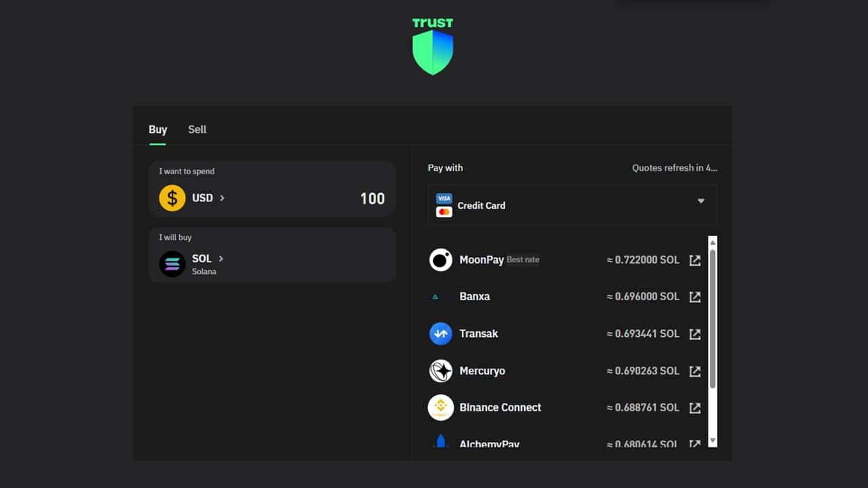Open MoonPay external link icon
868x488 pixels.
695,260
